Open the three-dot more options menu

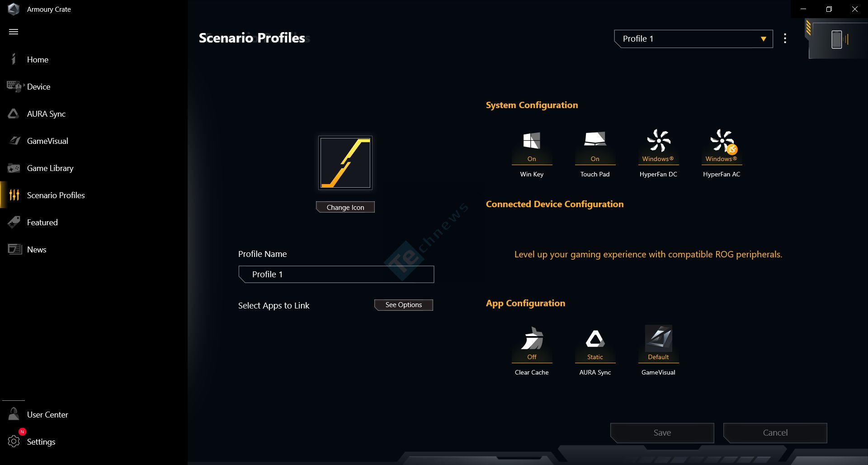tap(785, 39)
